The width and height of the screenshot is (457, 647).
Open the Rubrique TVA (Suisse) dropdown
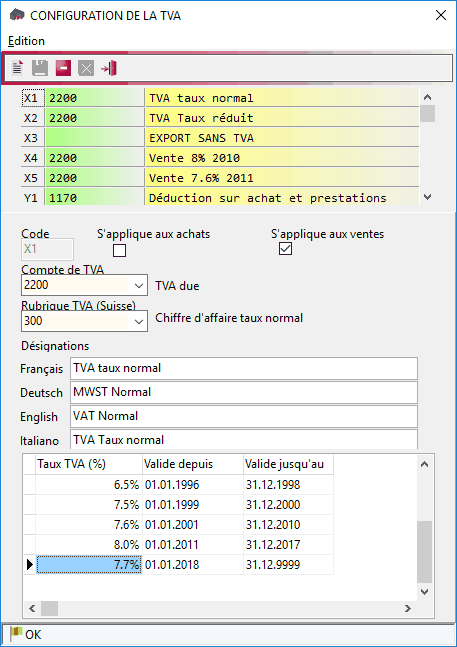coord(139,321)
